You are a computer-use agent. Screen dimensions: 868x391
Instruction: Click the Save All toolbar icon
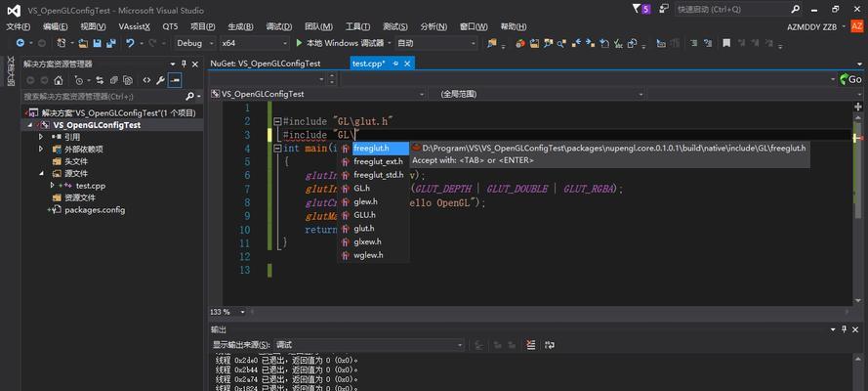[111, 43]
